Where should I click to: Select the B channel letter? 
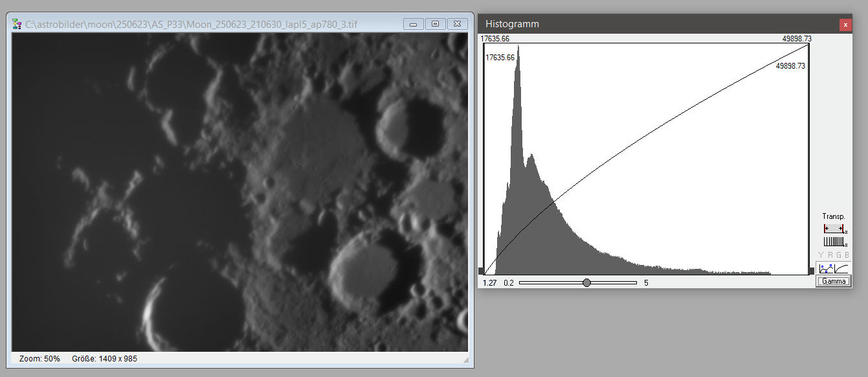pyautogui.click(x=847, y=255)
